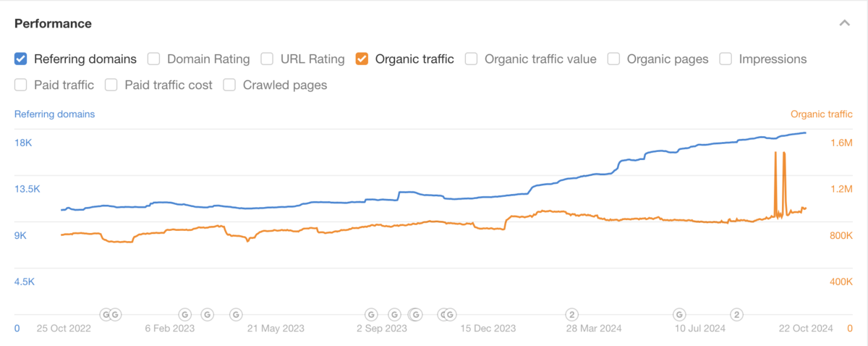868x346 pixels.
Task: Select the Paid traffic cost checkbox
Action: (x=111, y=85)
